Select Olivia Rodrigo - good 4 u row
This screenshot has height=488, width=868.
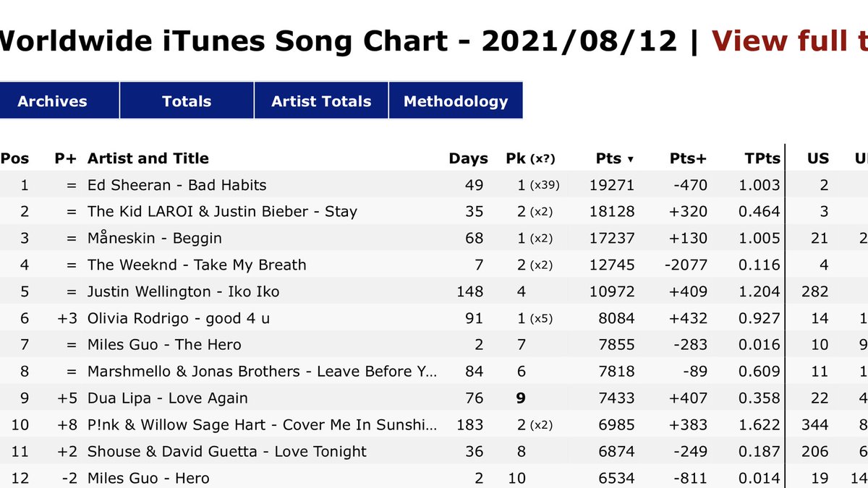click(x=434, y=318)
